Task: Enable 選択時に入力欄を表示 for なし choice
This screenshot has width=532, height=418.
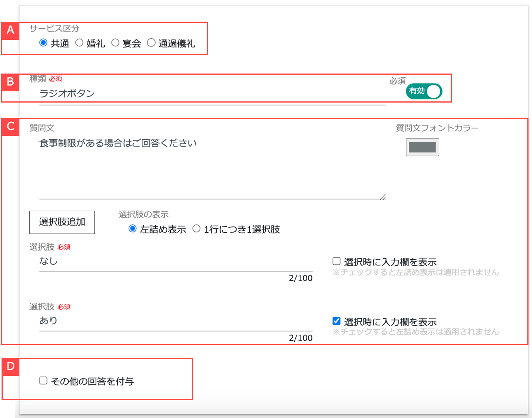Action: pyautogui.click(x=336, y=261)
